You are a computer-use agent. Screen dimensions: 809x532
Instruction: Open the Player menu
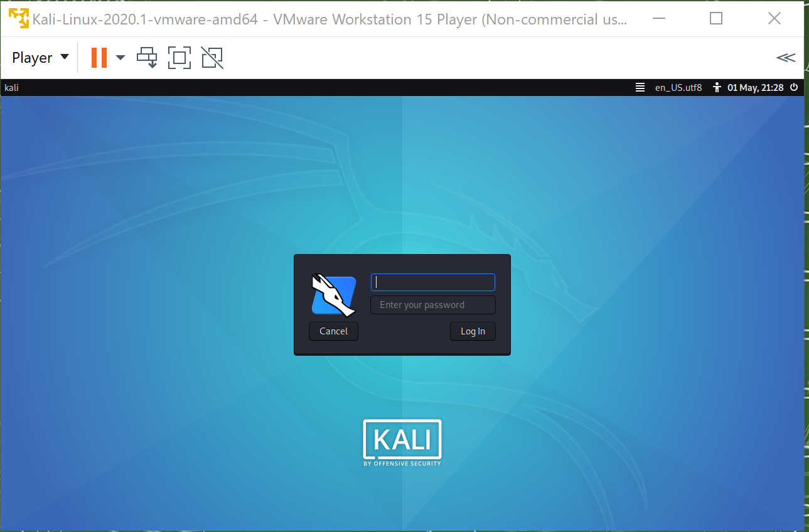40,58
